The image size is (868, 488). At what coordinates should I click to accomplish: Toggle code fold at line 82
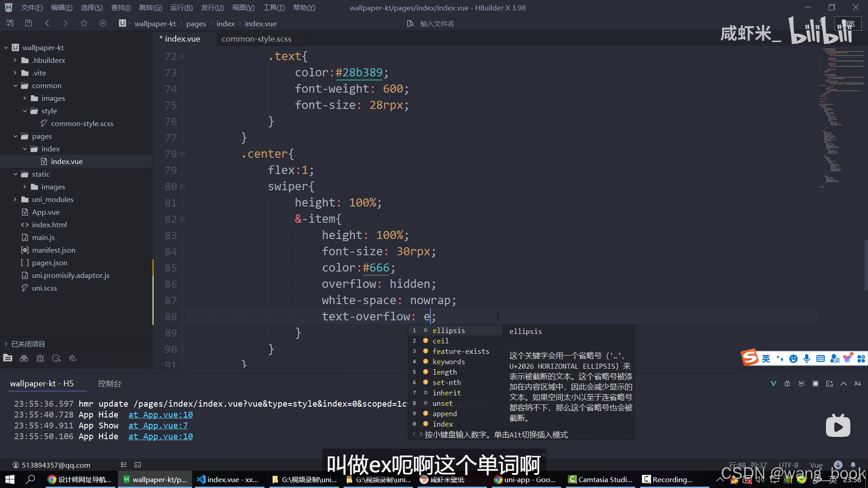pyautogui.click(x=183, y=219)
